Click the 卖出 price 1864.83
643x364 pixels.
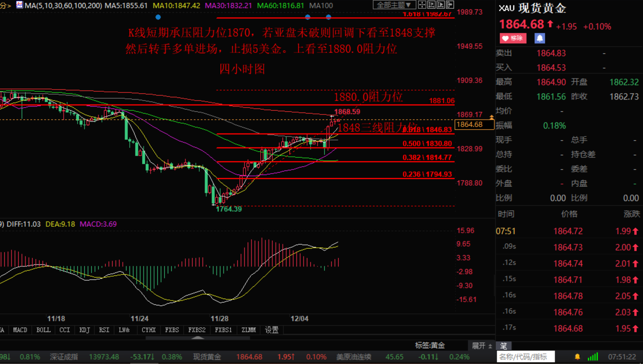[x=551, y=53]
